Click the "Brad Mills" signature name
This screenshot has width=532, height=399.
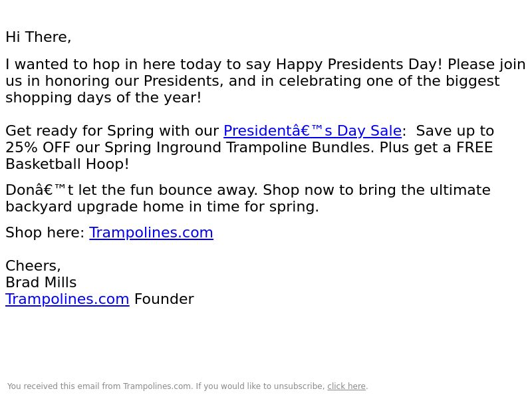point(41,283)
